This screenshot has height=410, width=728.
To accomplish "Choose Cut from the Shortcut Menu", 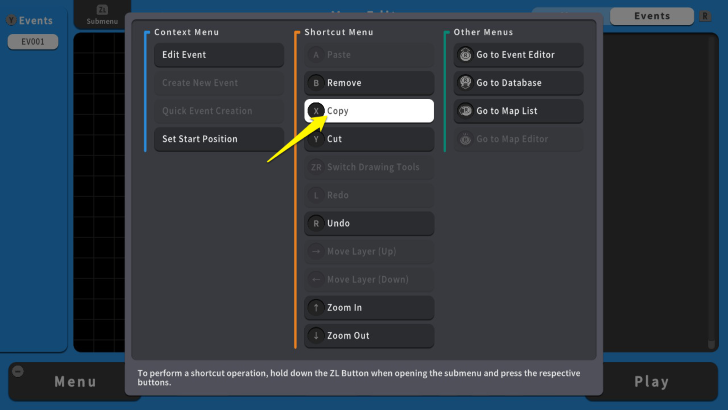I will click(370, 139).
